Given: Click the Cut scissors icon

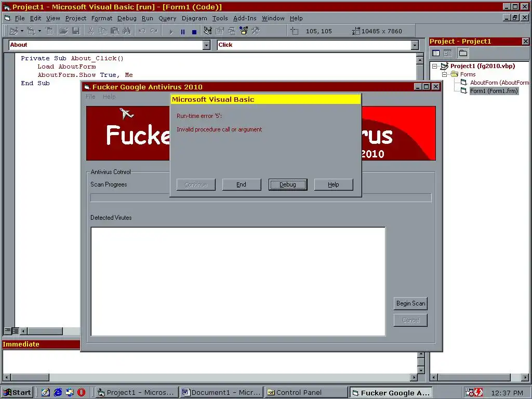Looking at the screenshot, I should click(x=90, y=31).
